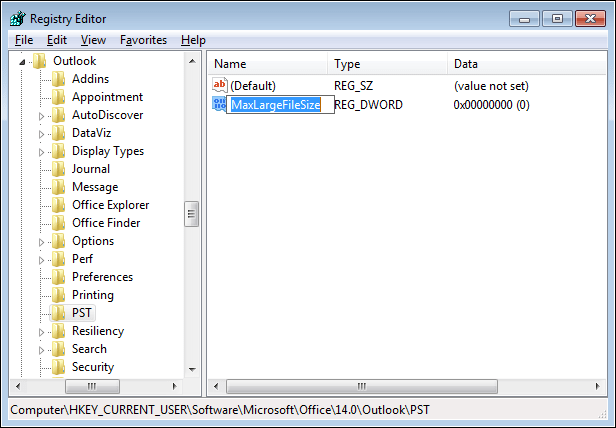Click the right arrow of the tree horizontal scrollbar
This screenshot has width=616, height=428.
(174, 386)
